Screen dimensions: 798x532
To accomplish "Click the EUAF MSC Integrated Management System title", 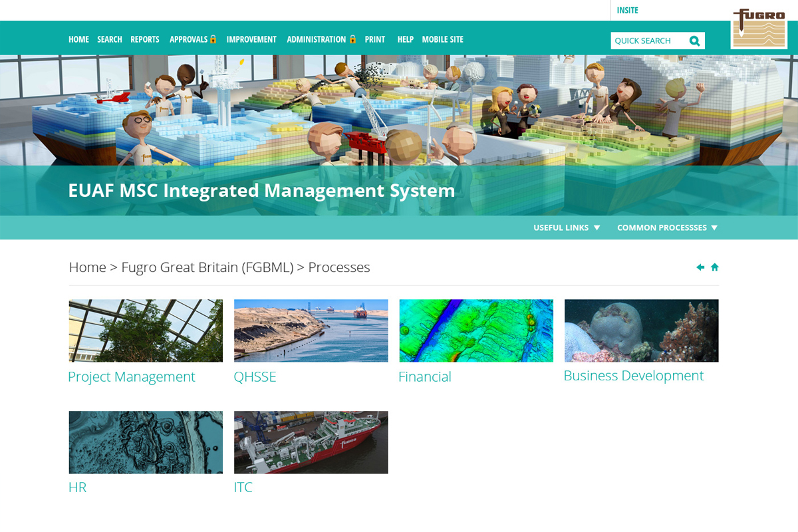I will (x=261, y=191).
